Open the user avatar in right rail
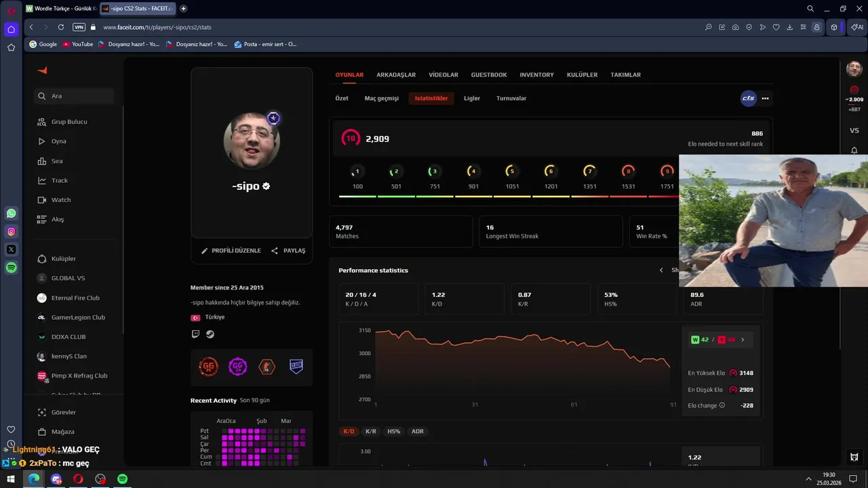This screenshot has height=488, width=868. (x=854, y=68)
